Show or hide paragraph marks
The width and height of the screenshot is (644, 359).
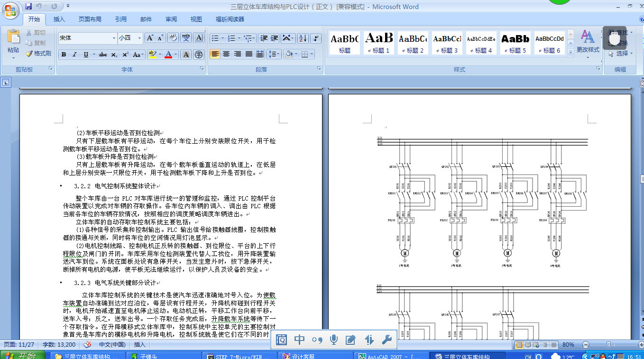point(316,38)
